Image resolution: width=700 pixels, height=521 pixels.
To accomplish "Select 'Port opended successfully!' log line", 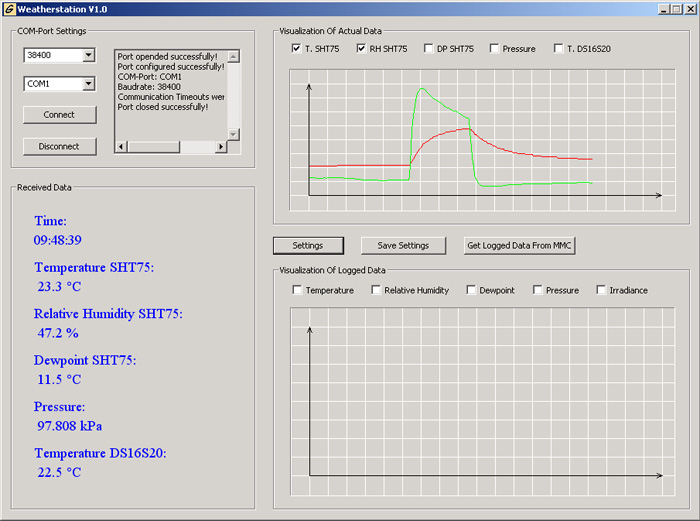I will pyautogui.click(x=167, y=57).
